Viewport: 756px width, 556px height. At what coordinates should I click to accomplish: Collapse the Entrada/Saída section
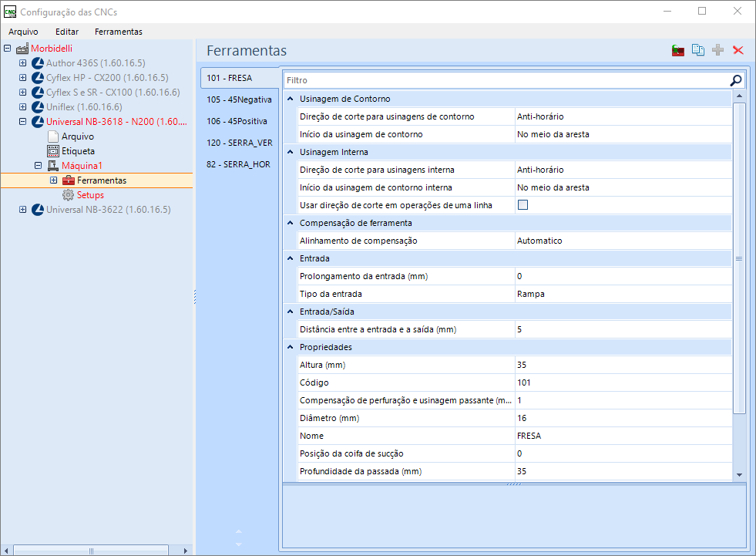point(291,312)
